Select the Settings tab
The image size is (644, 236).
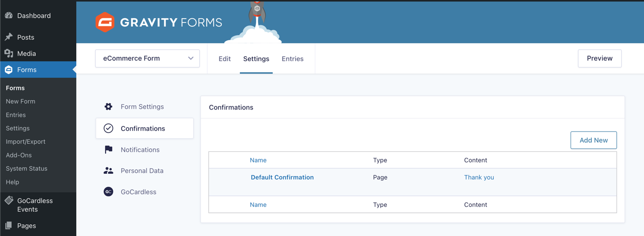pos(256,59)
